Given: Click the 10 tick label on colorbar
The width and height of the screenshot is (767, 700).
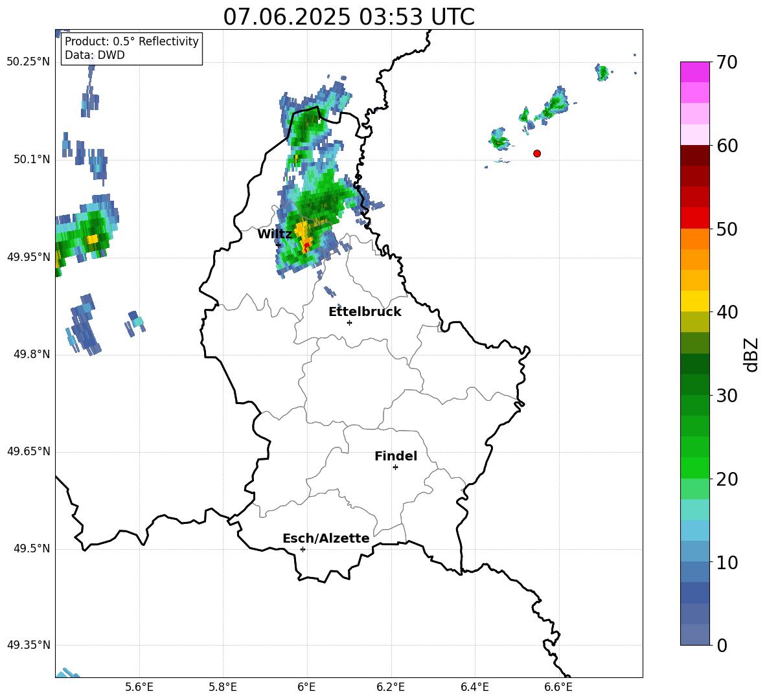Looking at the screenshot, I should pyautogui.click(x=726, y=563).
